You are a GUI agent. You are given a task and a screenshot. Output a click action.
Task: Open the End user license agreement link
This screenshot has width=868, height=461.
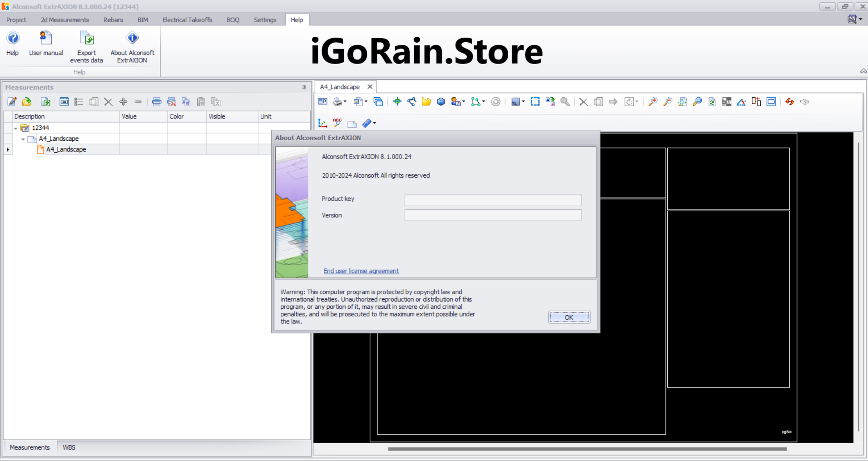pos(361,271)
